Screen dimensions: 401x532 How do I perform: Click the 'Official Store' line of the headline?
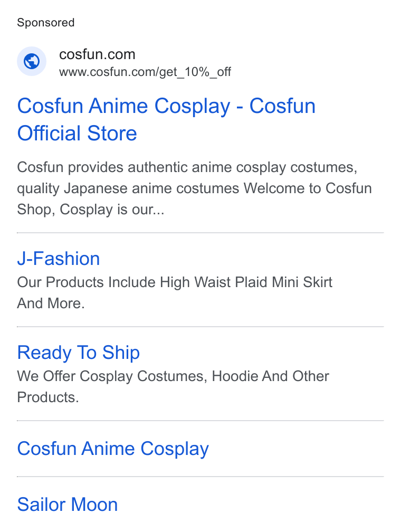click(77, 133)
